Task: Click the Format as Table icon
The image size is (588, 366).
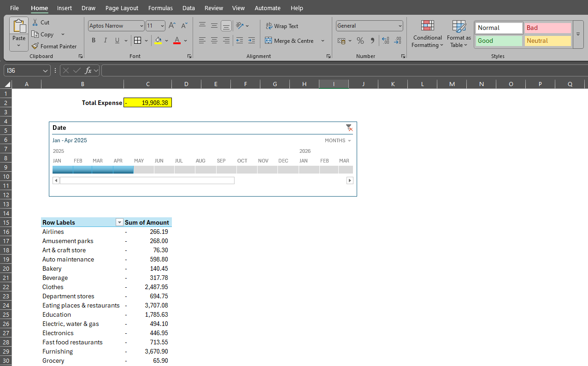Action: (x=459, y=26)
